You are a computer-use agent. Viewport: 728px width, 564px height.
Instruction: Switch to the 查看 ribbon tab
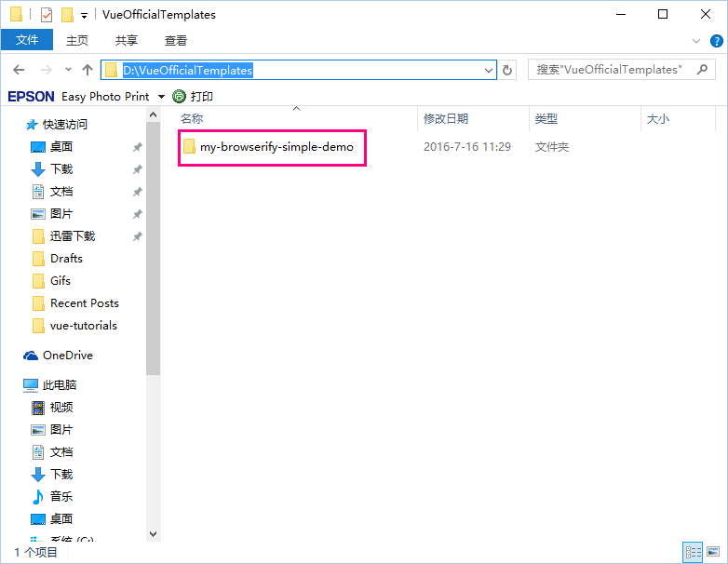click(x=176, y=40)
